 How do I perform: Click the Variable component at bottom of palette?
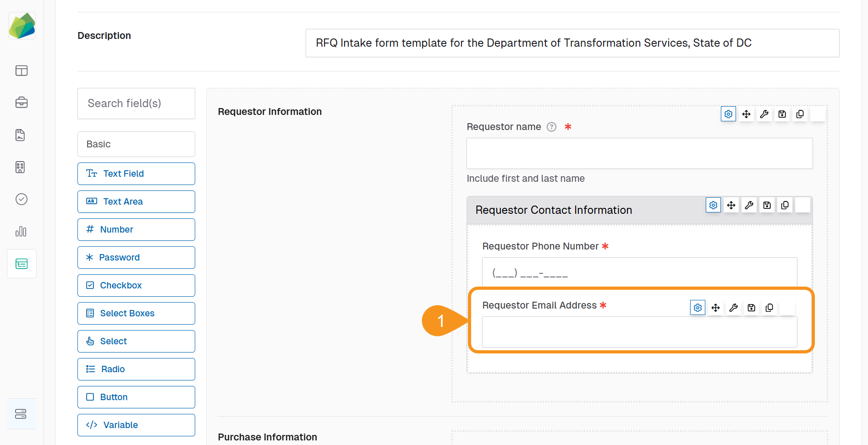coord(136,425)
